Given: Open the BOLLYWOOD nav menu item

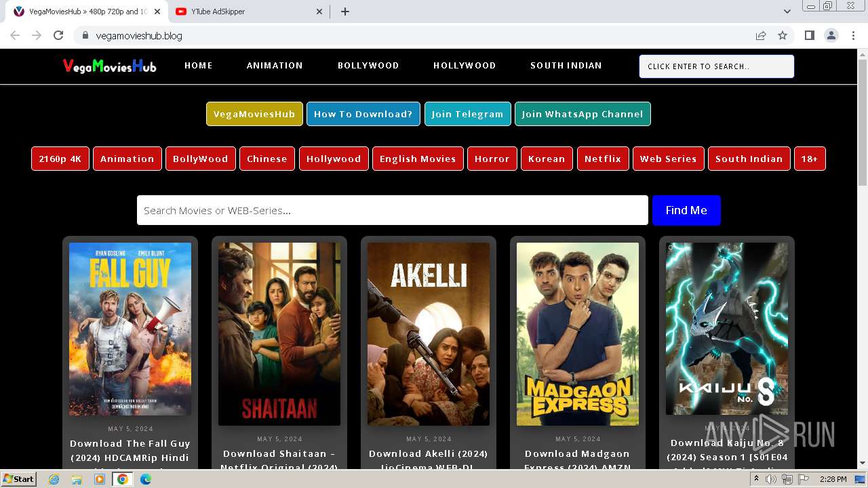Looking at the screenshot, I should (x=368, y=66).
